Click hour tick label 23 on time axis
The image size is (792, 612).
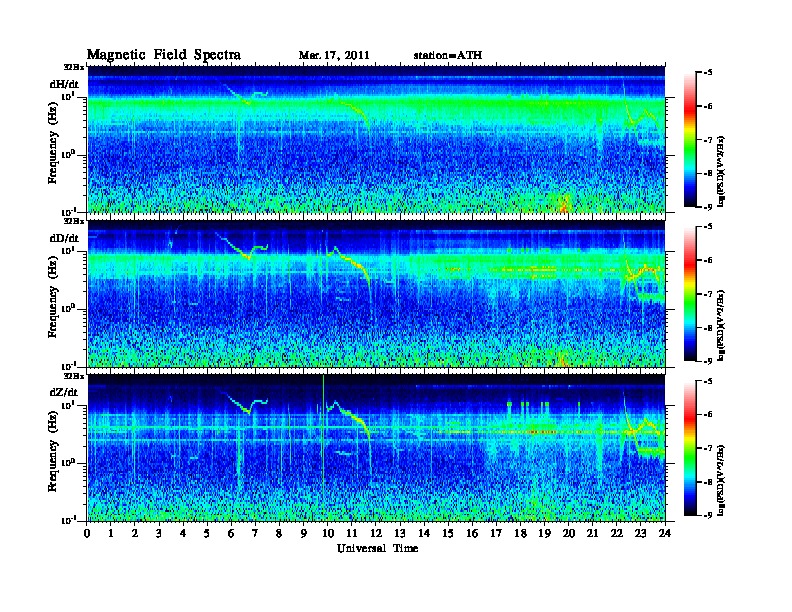pyautogui.click(x=640, y=533)
